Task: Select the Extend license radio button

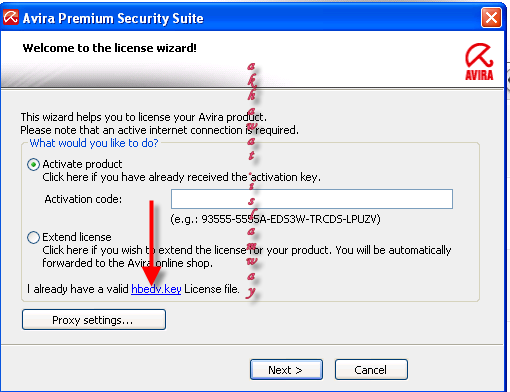Action: click(x=33, y=238)
